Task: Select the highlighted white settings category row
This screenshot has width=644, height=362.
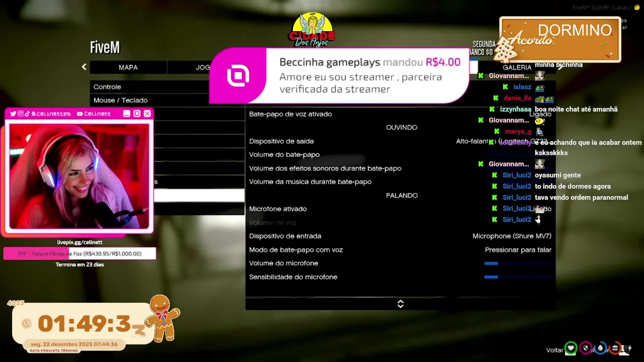Action: tap(199, 195)
